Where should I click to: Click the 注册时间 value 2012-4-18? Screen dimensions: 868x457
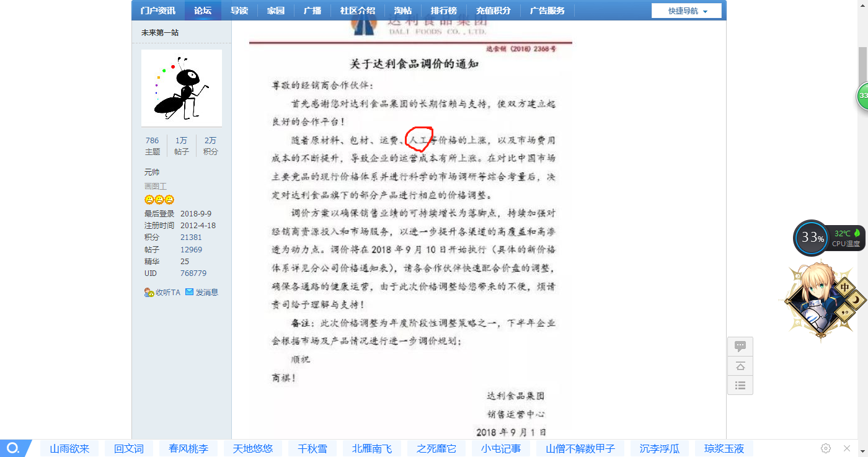pos(198,226)
